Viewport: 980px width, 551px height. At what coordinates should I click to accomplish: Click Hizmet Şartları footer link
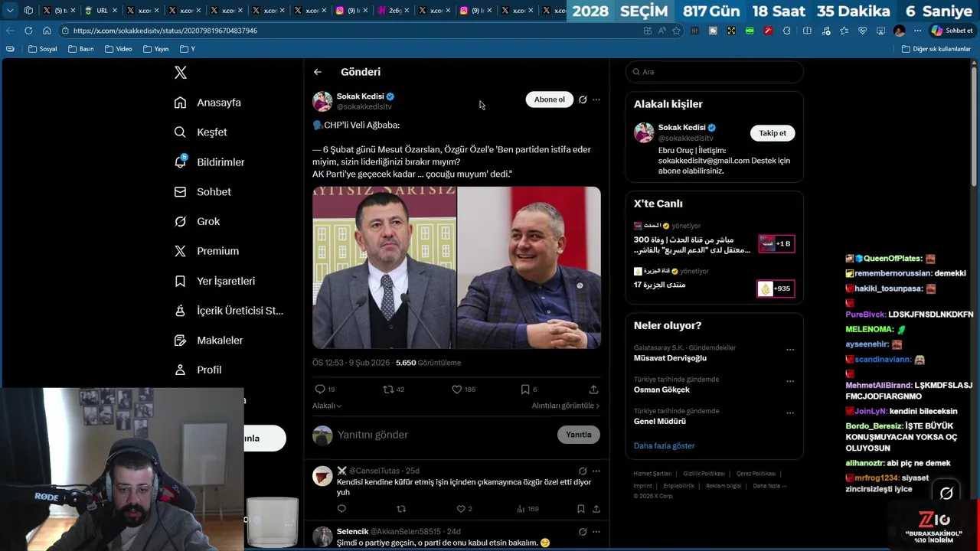point(652,474)
